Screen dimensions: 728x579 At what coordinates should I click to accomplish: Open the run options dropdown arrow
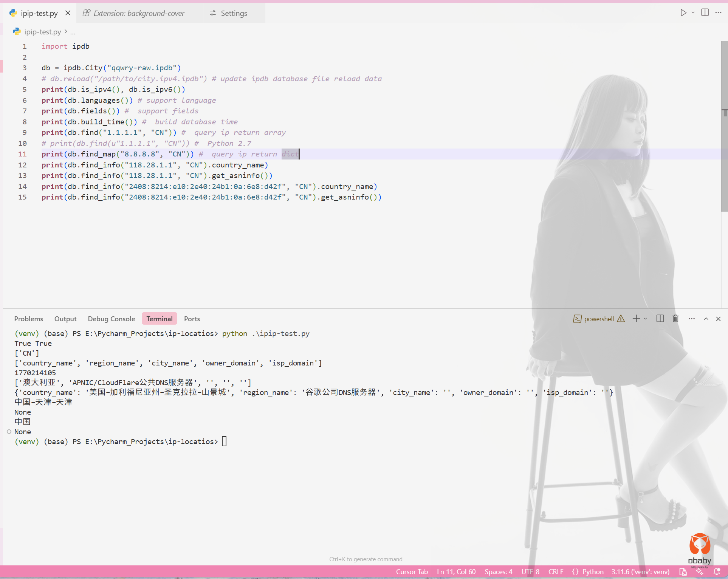pyautogui.click(x=693, y=13)
